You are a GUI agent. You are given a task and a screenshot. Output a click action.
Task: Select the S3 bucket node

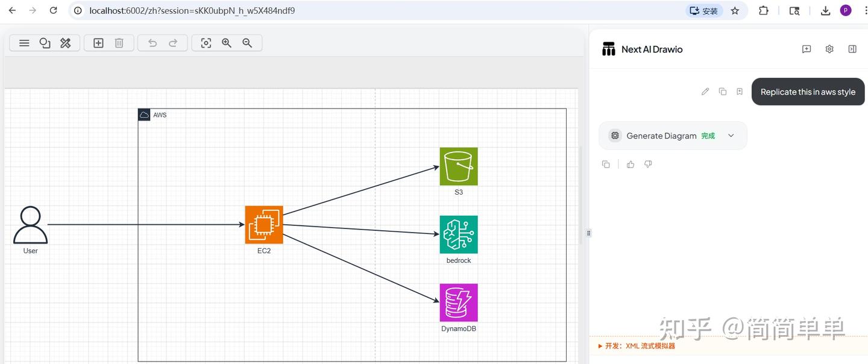(x=459, y=166)
